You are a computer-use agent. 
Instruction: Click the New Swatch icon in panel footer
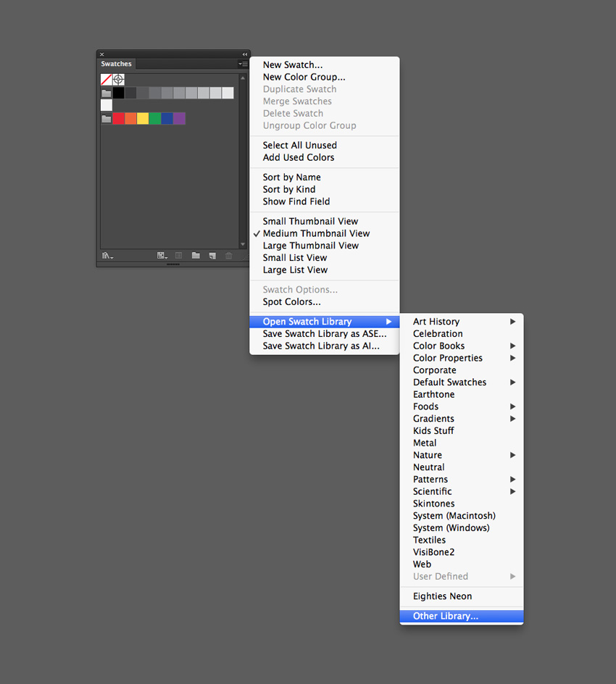click(212, 256)
